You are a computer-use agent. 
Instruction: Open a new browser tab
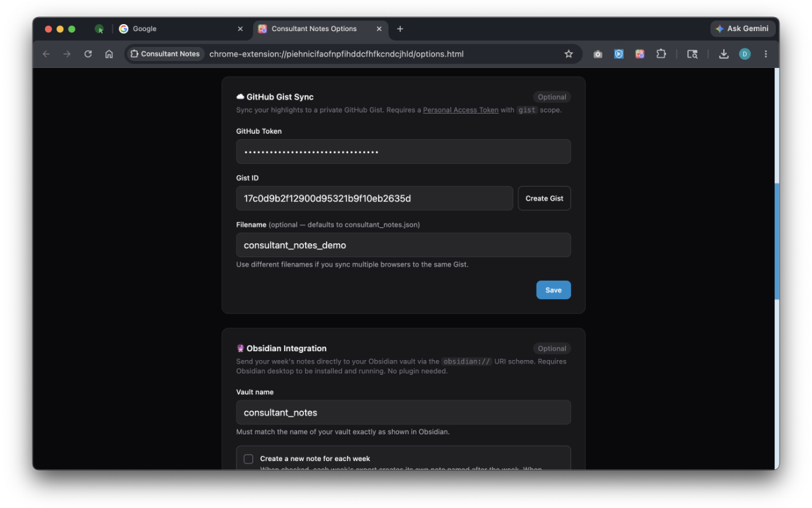point(400,29)
